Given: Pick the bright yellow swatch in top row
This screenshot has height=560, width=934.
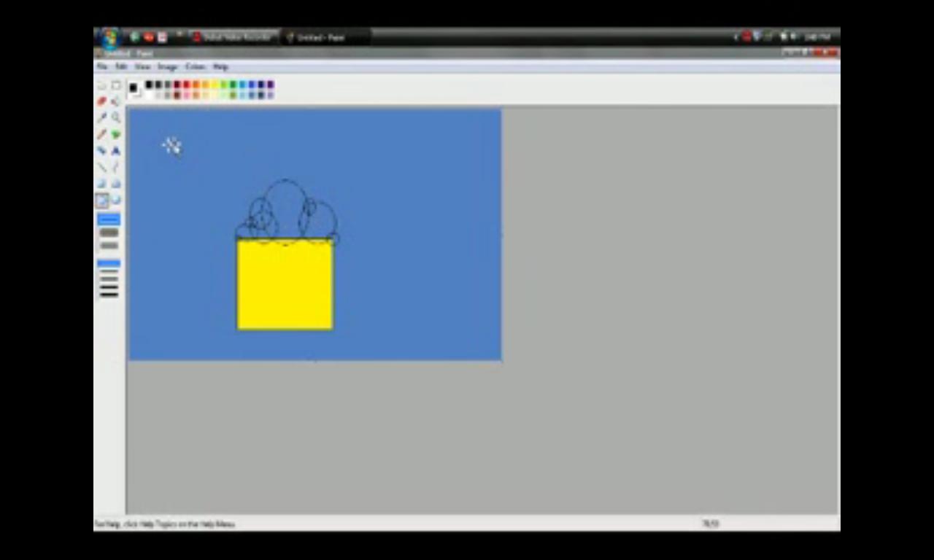Looking at the screenshot, I should tap(215, 85).
